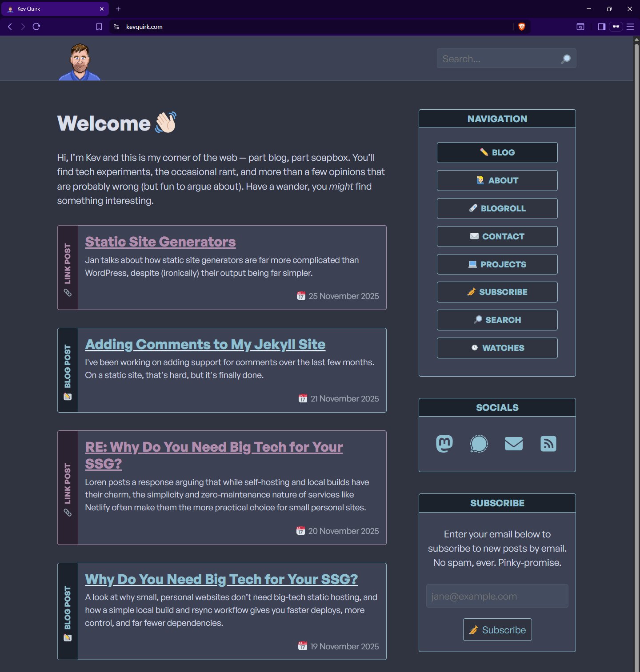
Task: Click the date text 19 November 2025
Action: [344, 647]
